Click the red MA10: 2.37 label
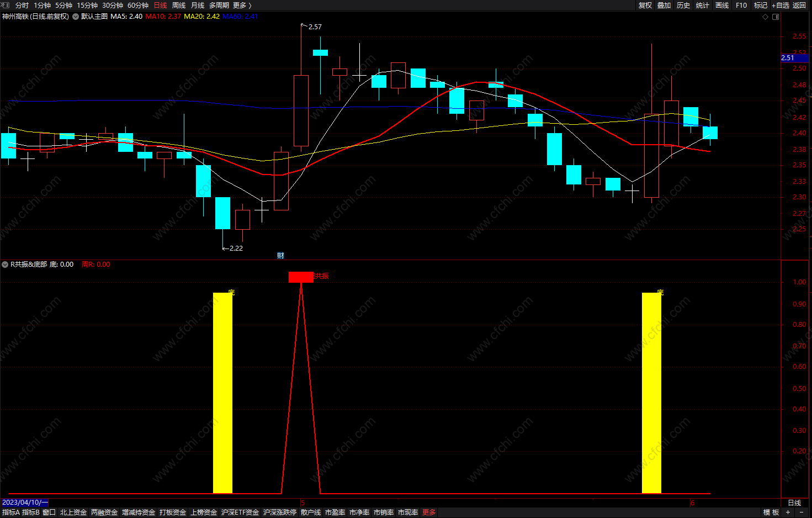The height and width of the screenshot is (518, 812). coord(163,17)
